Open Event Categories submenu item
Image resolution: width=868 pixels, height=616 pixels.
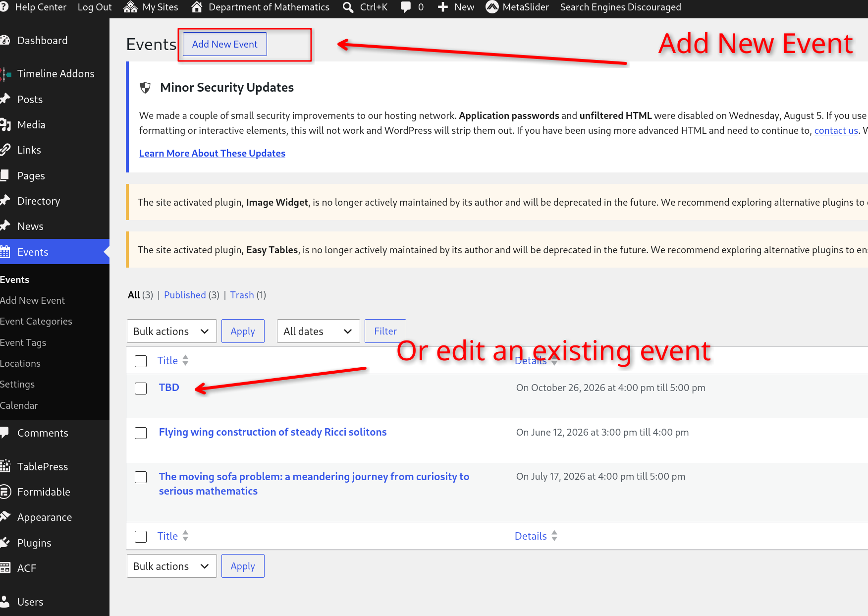pyautogui.click(x=36, y=321)
